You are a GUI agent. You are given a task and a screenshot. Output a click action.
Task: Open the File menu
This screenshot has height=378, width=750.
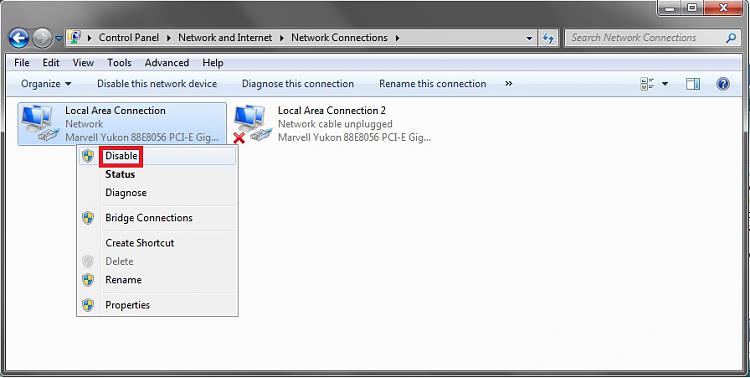(x=22, y=63)
